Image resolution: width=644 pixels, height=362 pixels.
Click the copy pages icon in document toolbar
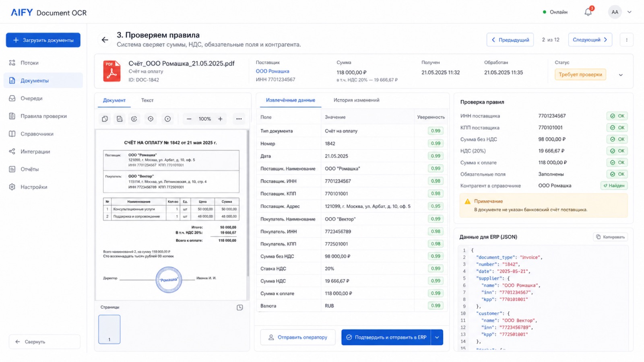pyautogui.click(x=105, y=119)
